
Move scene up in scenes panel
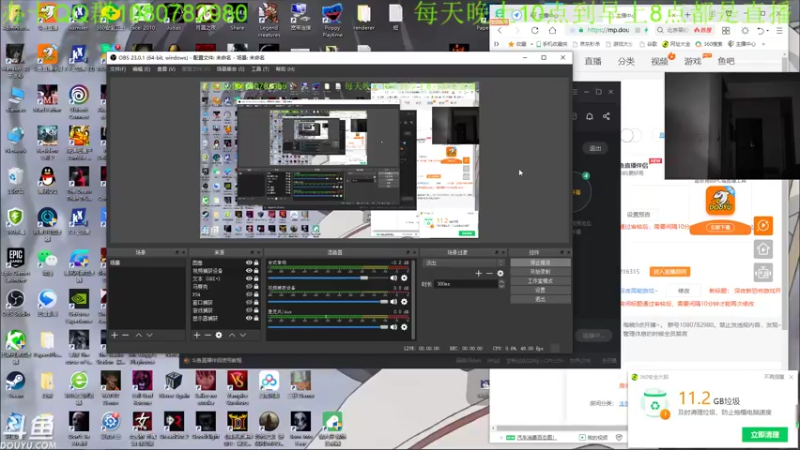[138, 335]
